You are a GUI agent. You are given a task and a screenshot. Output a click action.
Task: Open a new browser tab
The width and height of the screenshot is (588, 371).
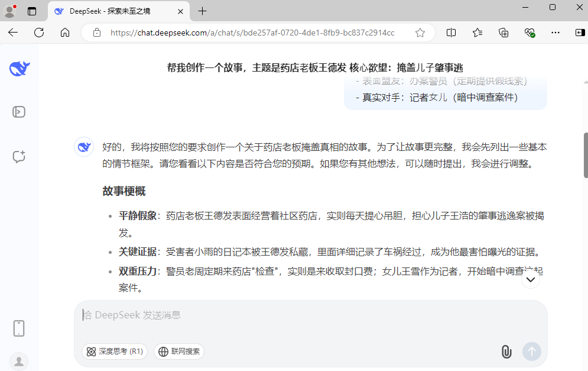tap(203, 11)
